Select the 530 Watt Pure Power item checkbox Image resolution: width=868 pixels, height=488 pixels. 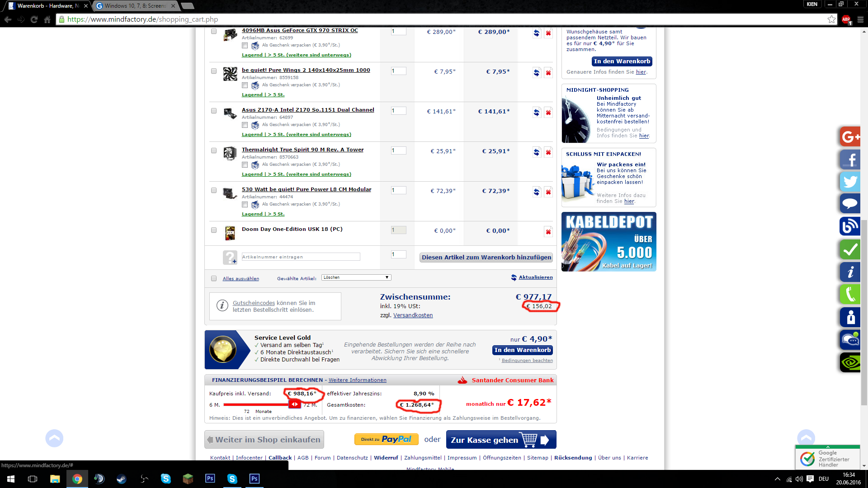(214, 190)
